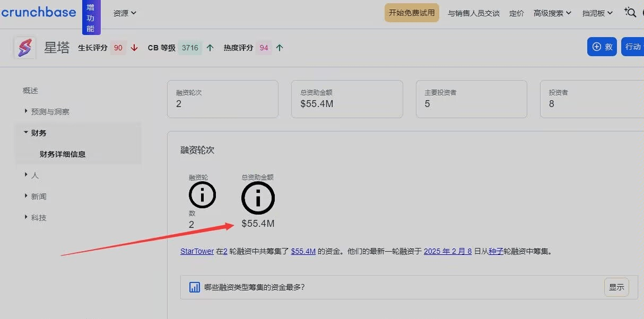Expand the 人 sidebar section
This screenshot has height=319, width=644.
(31, 175)
